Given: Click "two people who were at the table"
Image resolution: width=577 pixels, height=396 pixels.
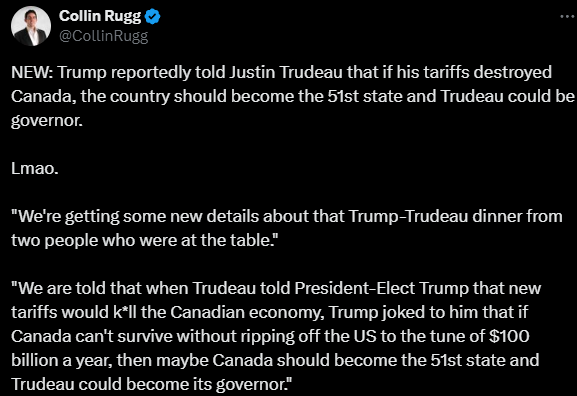Looking at the screenshot, I should coord(141,241).
